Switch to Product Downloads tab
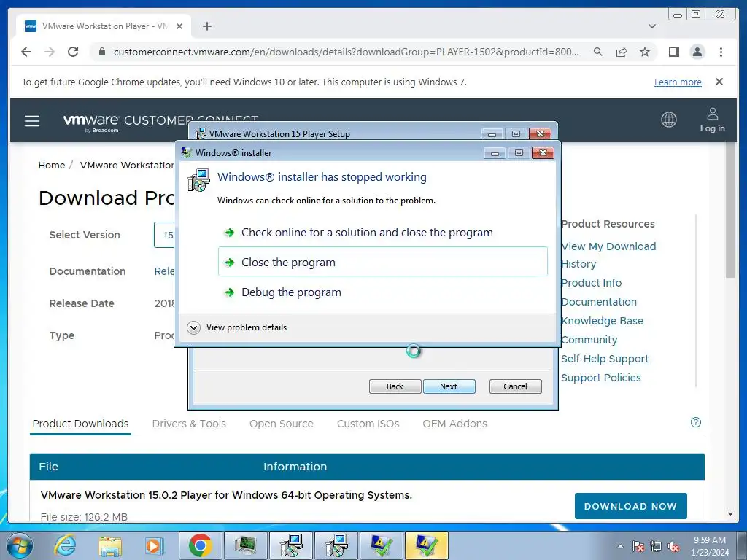747x560 pixels. [80, 424]
